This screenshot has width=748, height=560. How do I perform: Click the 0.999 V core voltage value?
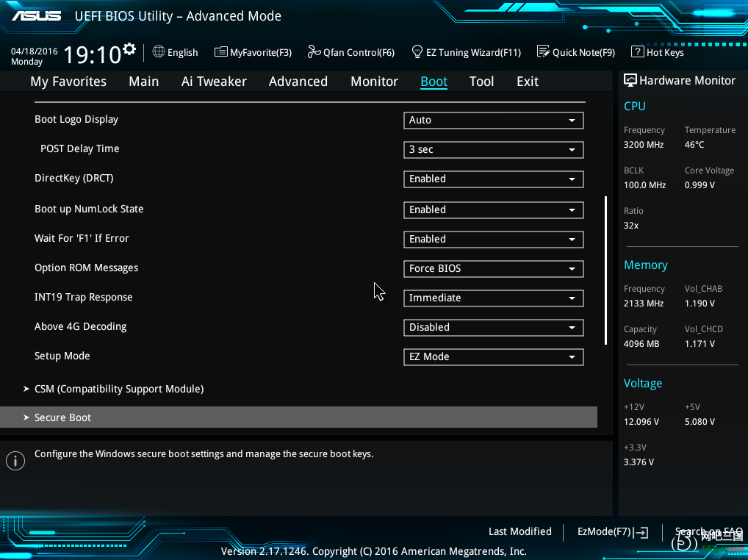[700, 185]
